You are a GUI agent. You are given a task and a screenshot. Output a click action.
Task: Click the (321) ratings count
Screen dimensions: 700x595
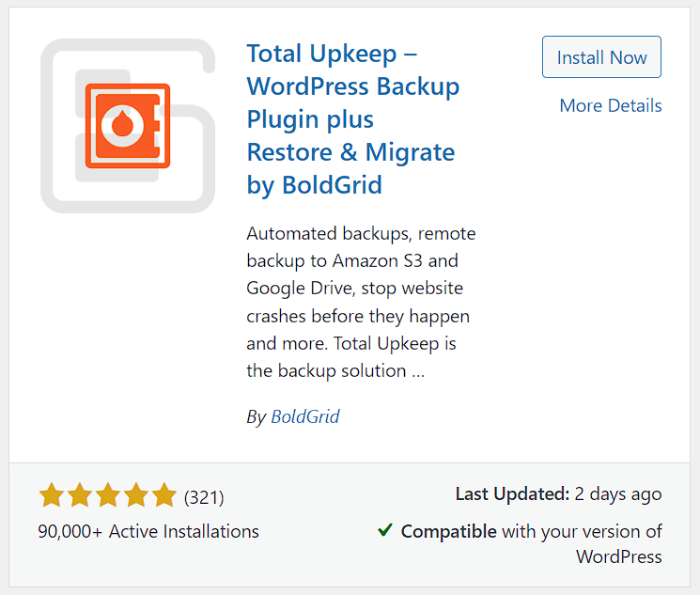click(x=204, y=496)
